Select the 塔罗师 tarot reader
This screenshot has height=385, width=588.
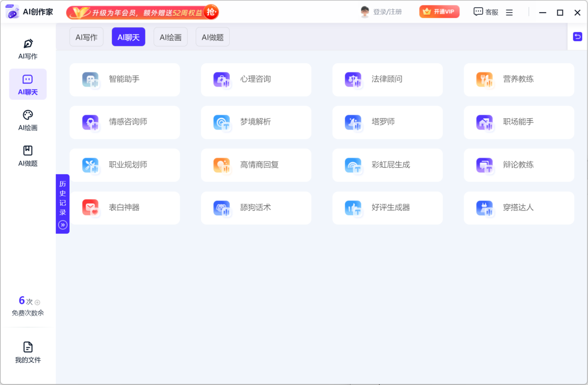[387, 122]
